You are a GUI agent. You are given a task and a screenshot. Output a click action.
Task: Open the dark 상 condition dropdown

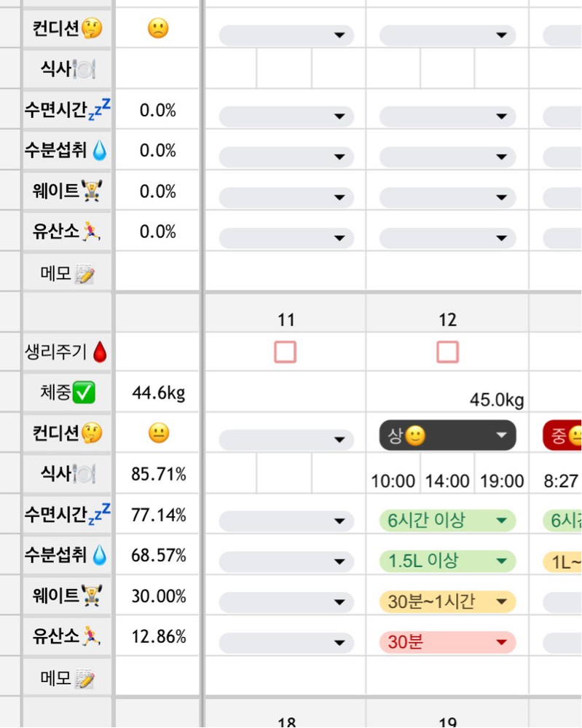[447, 435]
